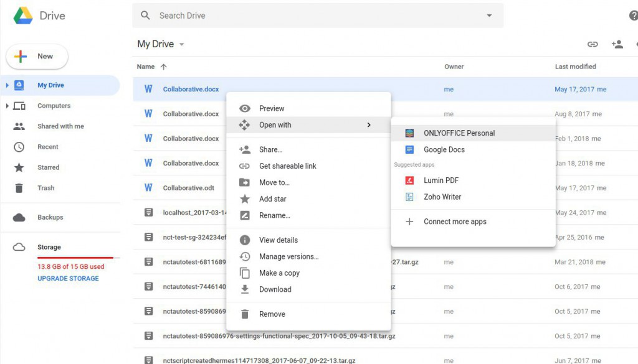Image resolution: width=638 pixels, height=364 pixels.
Task: Click the search magnifier icon
Action: pyautogui.click(x=145, y=16)
